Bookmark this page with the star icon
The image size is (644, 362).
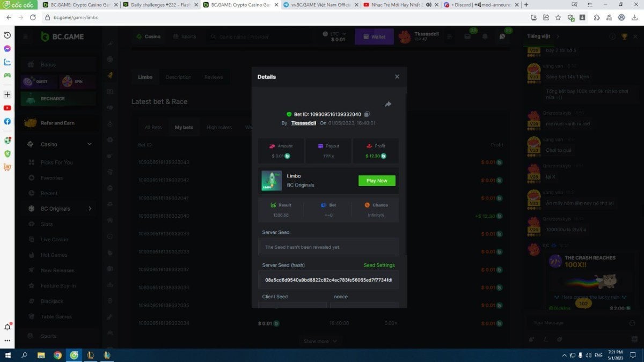point(558,17)
